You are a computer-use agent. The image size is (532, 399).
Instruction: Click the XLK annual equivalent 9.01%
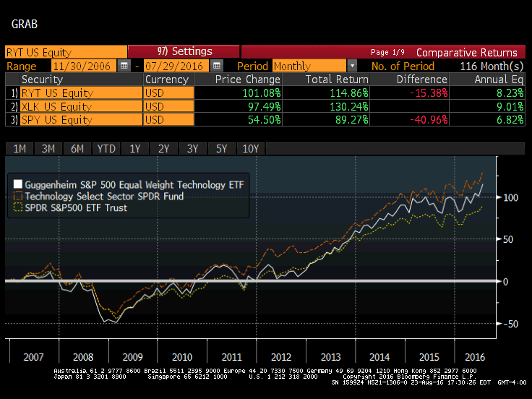[510, 106]
